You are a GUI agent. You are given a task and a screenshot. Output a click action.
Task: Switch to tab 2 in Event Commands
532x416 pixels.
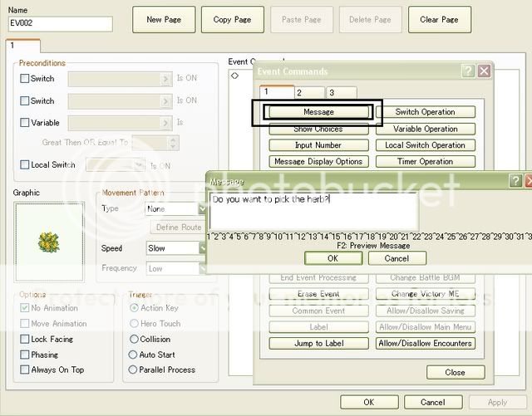click(299, 93)
